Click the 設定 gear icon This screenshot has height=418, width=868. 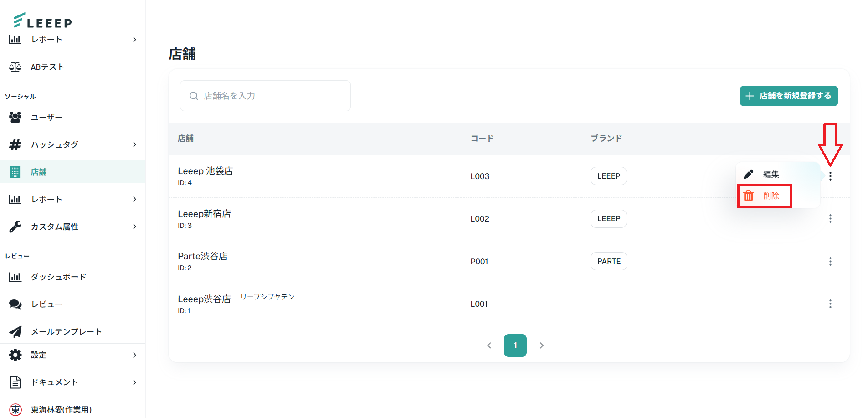pos(15,355)
